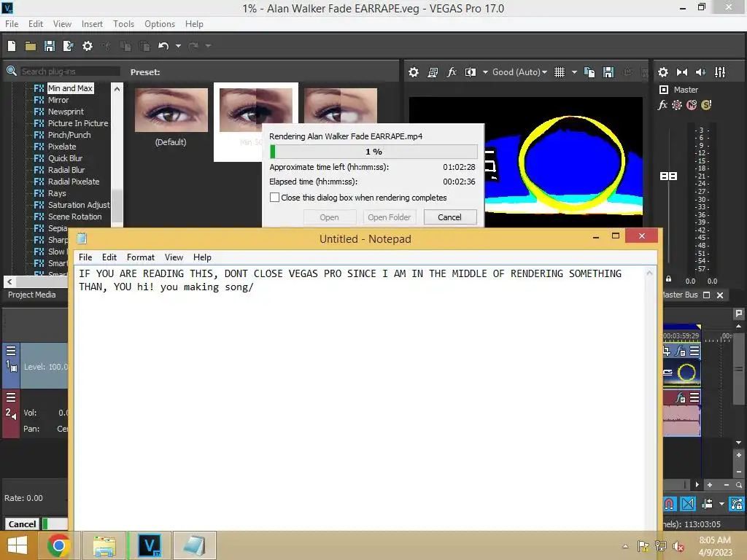747x560 pixels.
Task: Launch Google Chrome from the taskbar
Action: tap(58, 545)
